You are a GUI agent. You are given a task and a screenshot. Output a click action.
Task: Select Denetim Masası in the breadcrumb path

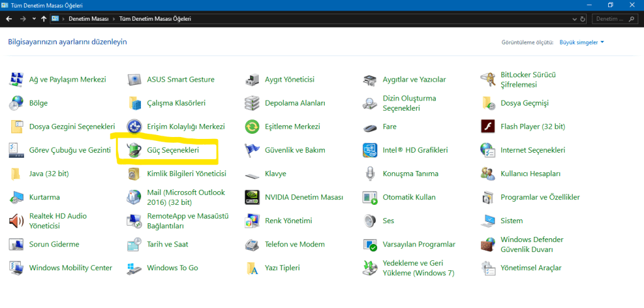(x=87, y=19)
